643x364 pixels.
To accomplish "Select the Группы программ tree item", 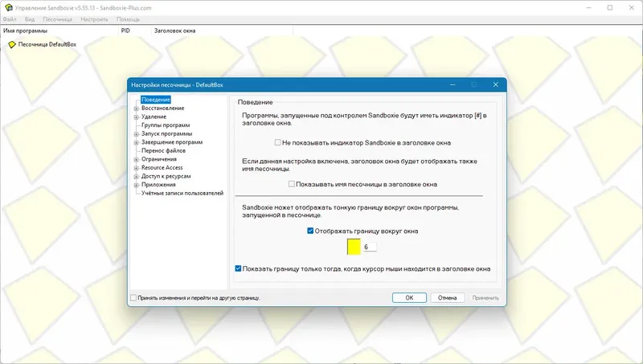I will point(166,125).
